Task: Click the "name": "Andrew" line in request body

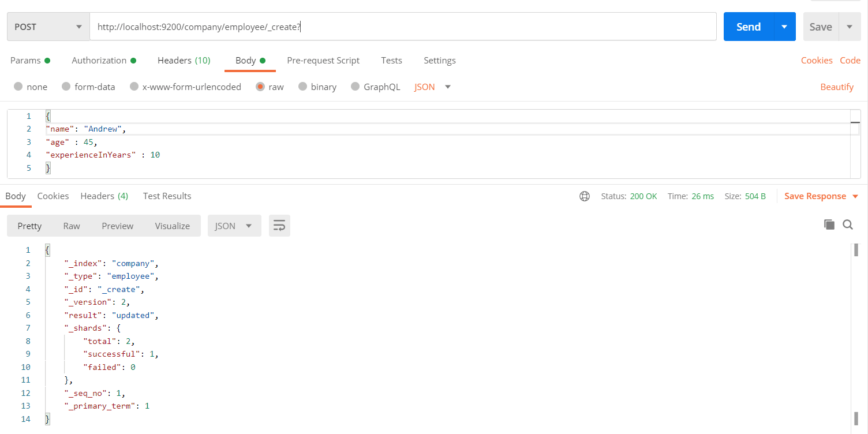Action: point(85,129)
